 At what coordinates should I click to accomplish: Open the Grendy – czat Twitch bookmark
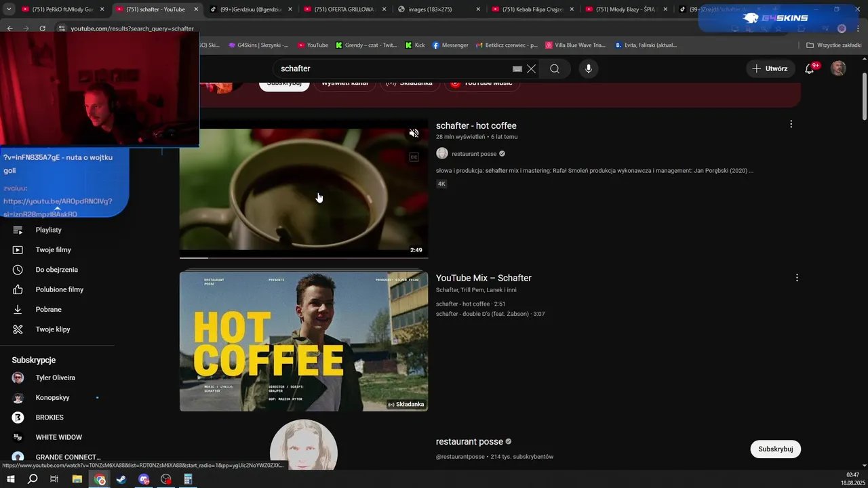(x=366, y=45)
